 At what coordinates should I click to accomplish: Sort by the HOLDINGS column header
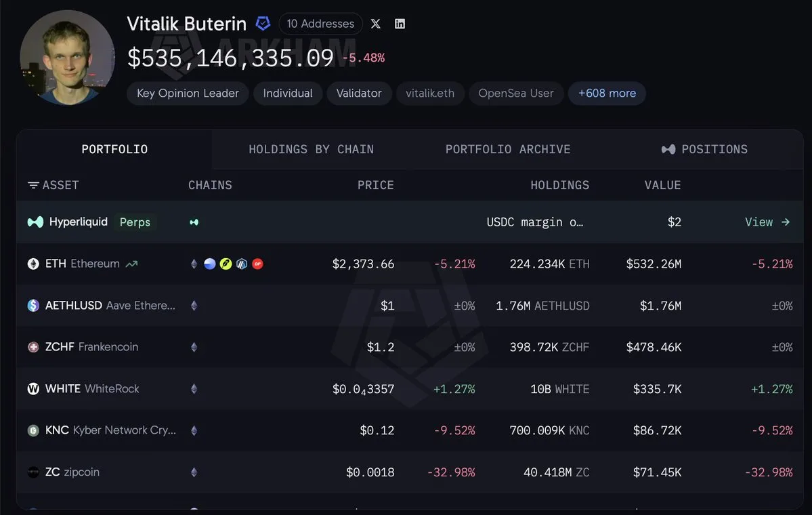click(560, 185)
